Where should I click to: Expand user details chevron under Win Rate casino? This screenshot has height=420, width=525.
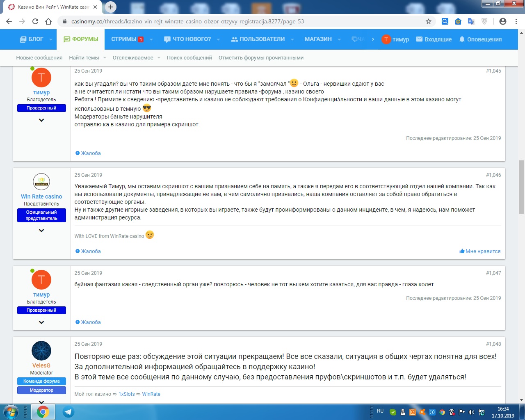pyautogui.click(x=41, y=231)
